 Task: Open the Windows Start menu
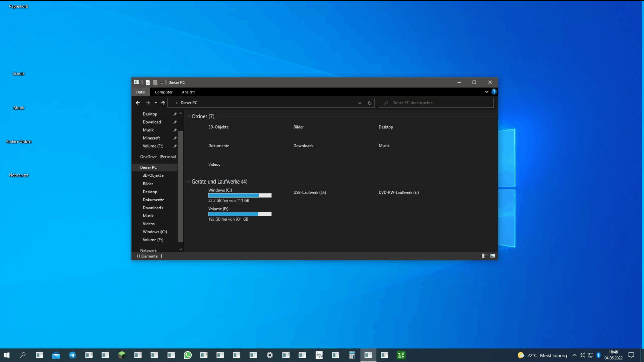7,355
